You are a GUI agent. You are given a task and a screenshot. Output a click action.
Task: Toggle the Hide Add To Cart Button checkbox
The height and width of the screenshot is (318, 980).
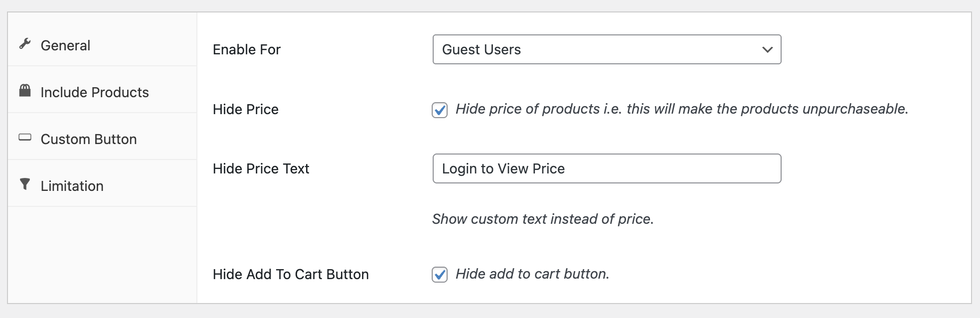tap(440, 275)
